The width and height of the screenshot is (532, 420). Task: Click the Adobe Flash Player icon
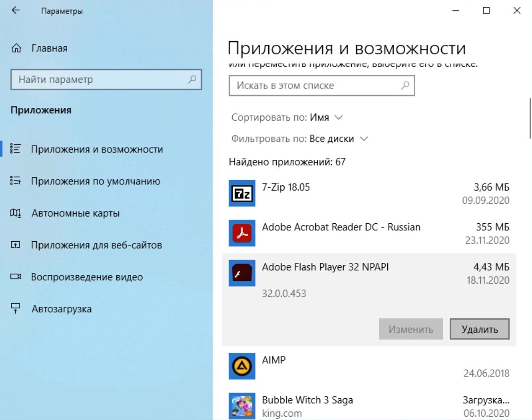click(242, 273)
